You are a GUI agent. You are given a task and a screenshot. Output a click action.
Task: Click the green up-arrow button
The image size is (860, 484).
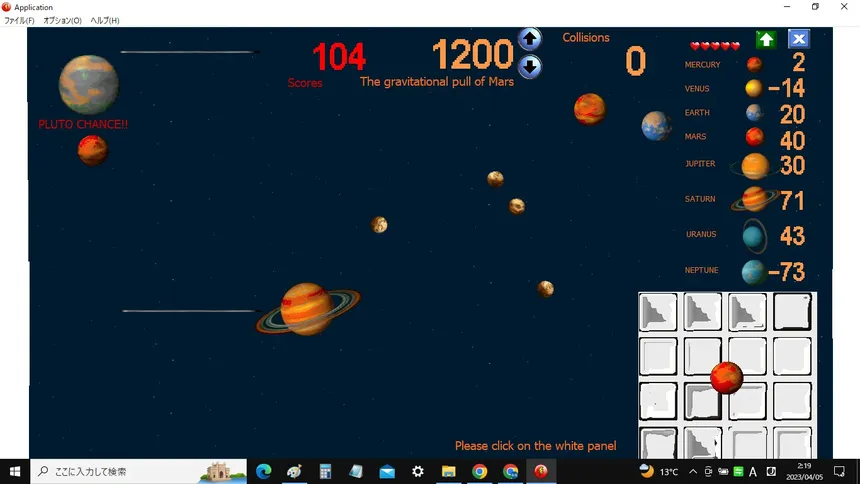[x=766, y=40]
